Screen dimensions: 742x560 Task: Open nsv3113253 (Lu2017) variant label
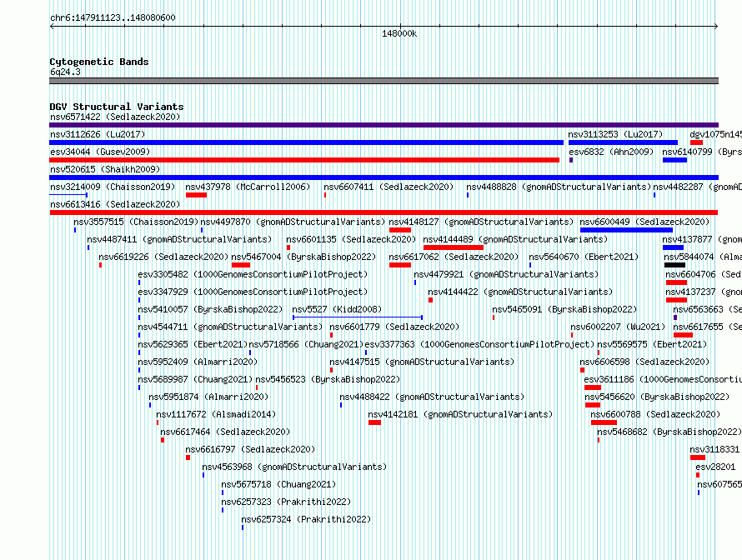tap(615, 134)
